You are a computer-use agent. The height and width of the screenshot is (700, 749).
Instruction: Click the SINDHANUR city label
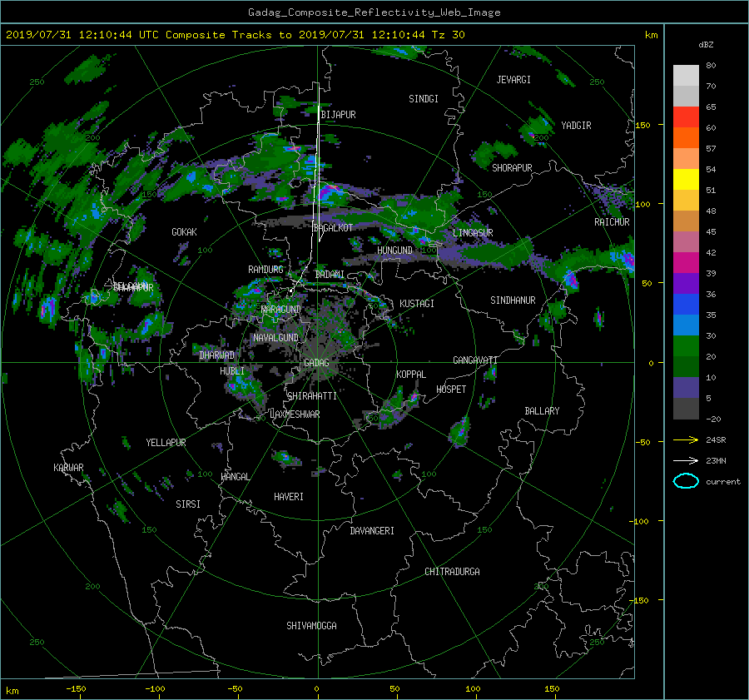pos(513,300)
